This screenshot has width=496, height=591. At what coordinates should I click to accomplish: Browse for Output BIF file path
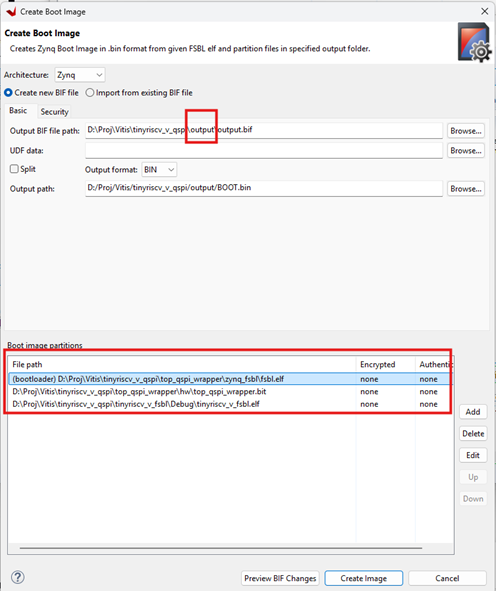466,131
